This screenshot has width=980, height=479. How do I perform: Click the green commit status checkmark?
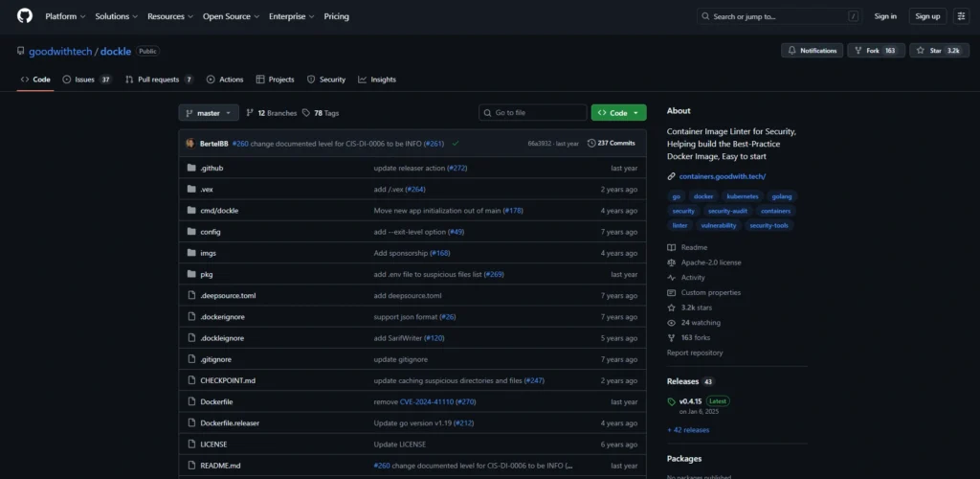456,143
